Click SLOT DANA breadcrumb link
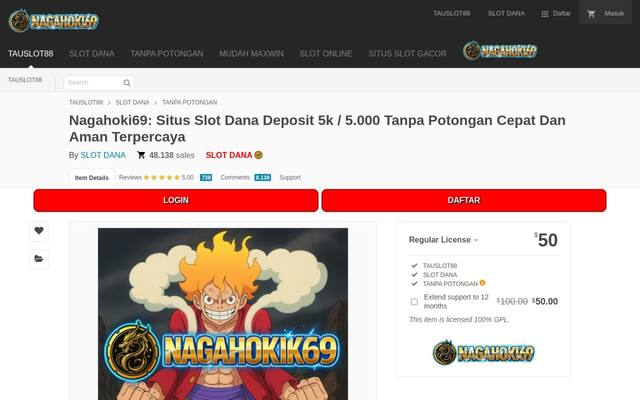Viewport: 640px width, 400px height. (132, 102)
